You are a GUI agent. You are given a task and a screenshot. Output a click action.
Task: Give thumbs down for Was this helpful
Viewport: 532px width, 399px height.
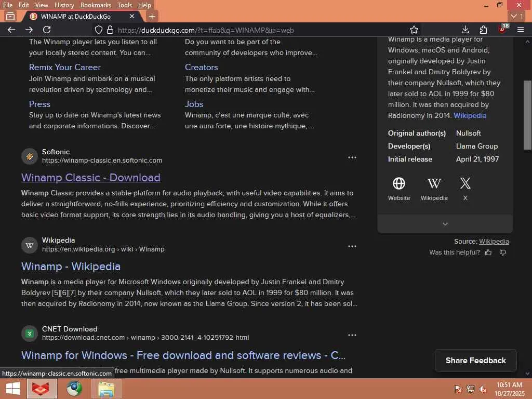click(503, 252)
